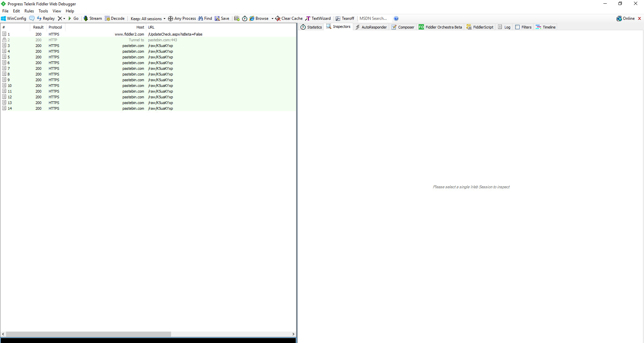Click the /UpdateCheck.aspx?isBeta=False URL
This screenshot has height=343, width=644.
click(x=175, y=34)
